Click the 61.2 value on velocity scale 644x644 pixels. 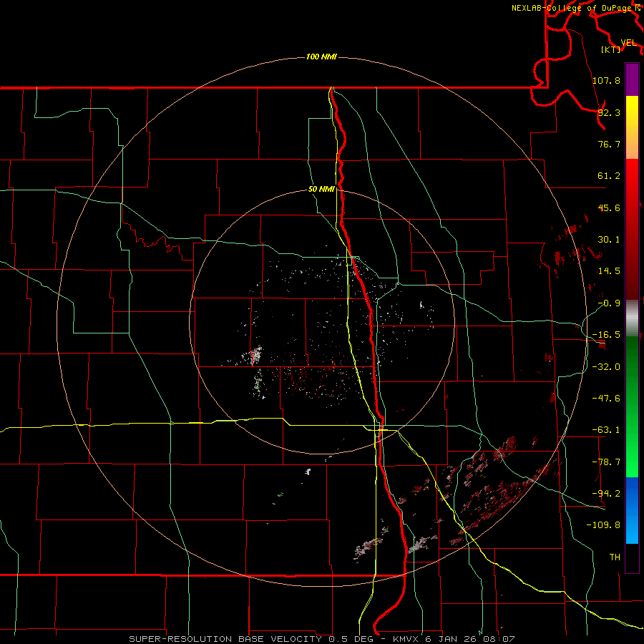pyautogui.click(x=609, y=176)
